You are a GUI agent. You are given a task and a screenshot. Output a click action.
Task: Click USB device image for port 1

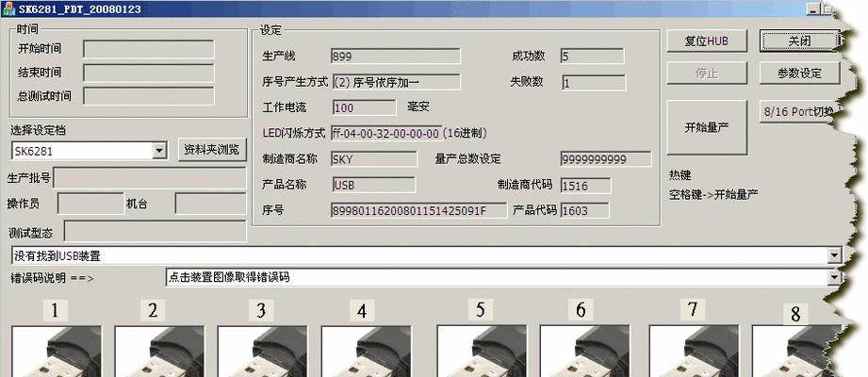tap(57, 352)
